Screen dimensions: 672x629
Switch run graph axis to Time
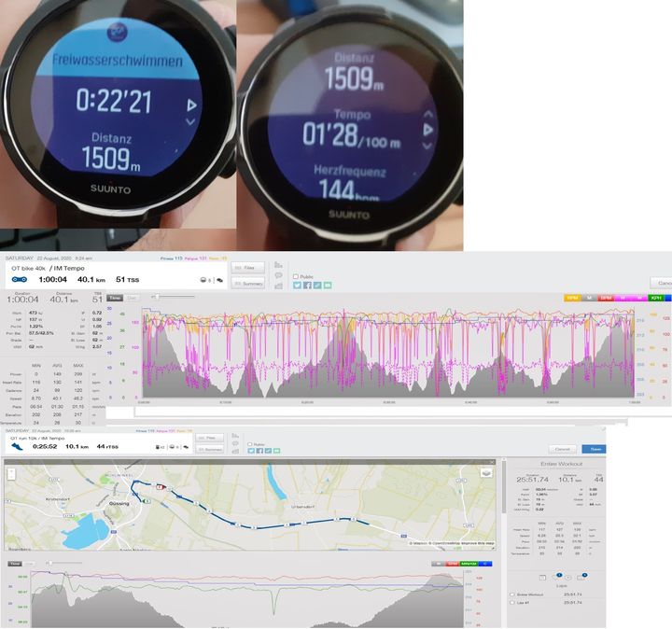click(x=15, y=564)
